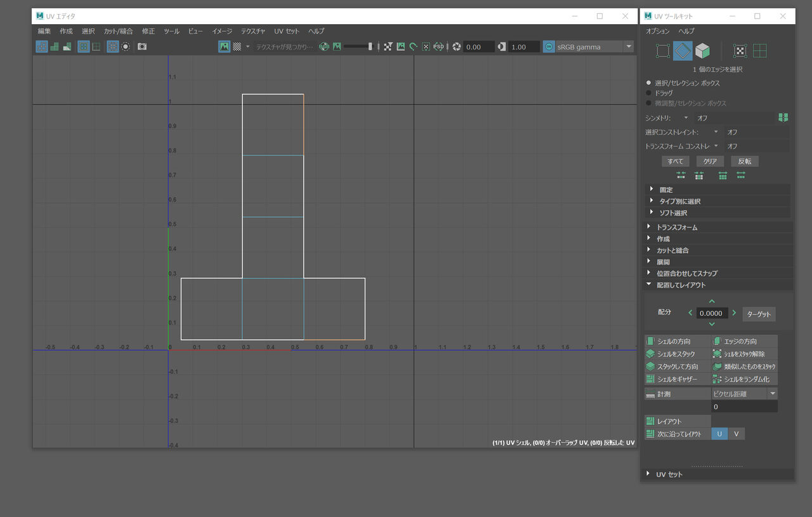The height and width of the screenshot is (517, 812).
Task: Click the 配分 up arrow stepper
Action: (712, 301)
